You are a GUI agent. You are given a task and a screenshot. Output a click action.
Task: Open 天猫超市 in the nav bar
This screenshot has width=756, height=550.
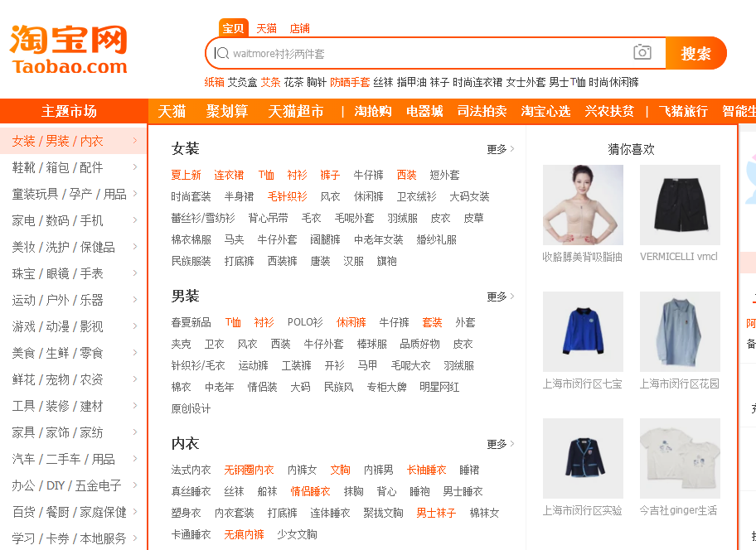tap(296, 111)
